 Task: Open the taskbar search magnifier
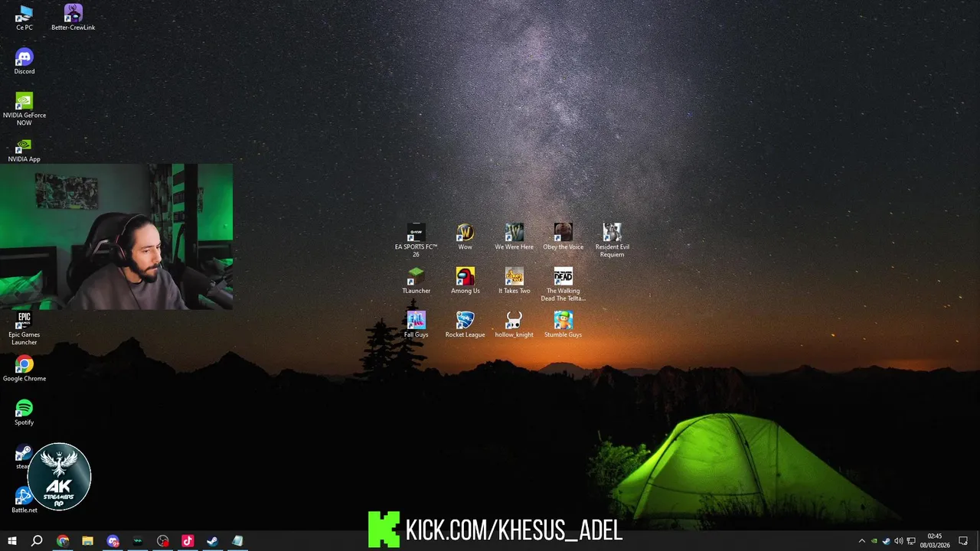37,541
